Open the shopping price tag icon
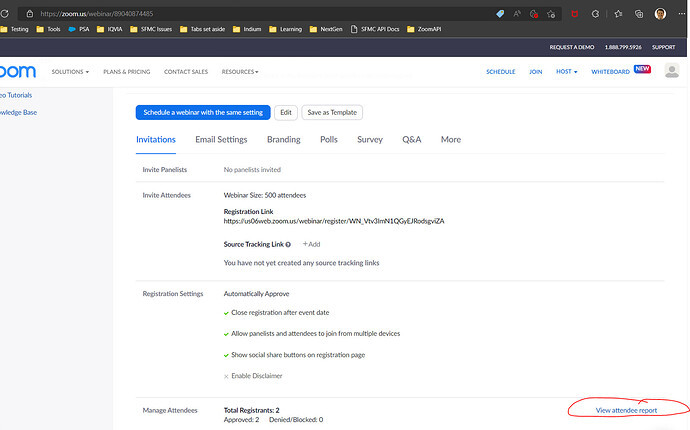This screenshot has width=690, height=430. coord(500,14)
